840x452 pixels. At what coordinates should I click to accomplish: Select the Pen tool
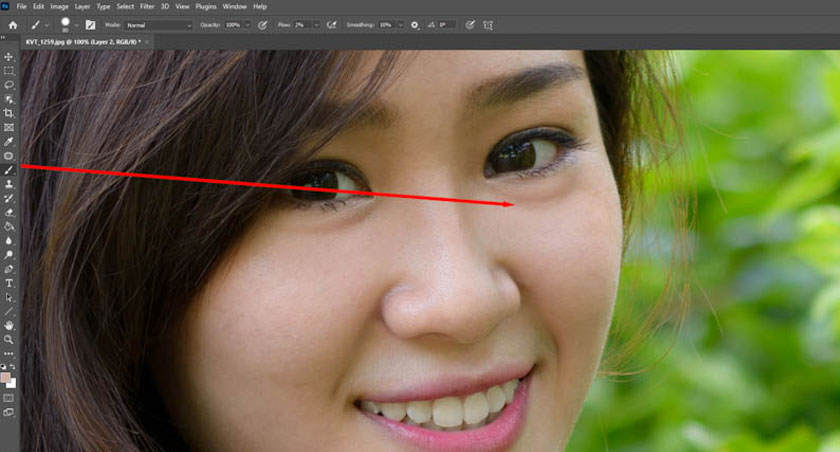point(9,269)
